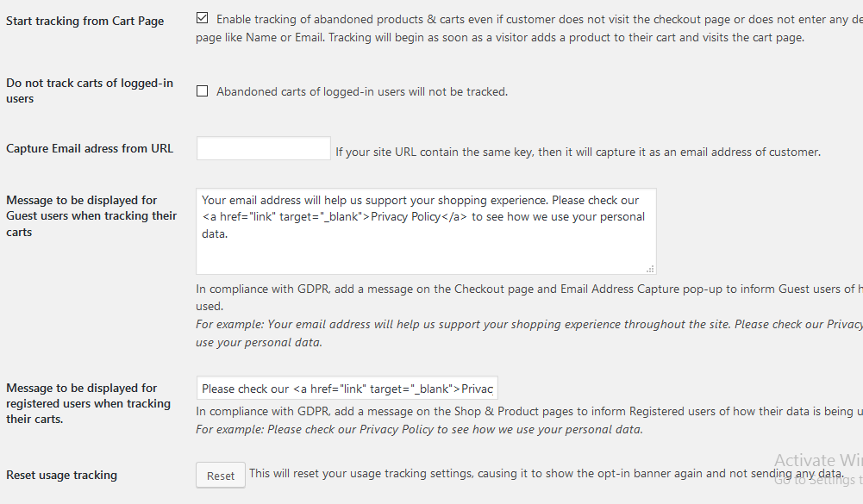Viewport: 863px width, 504px height.
Task: Click the Reset usage tracking label
Action: [62, 475]
